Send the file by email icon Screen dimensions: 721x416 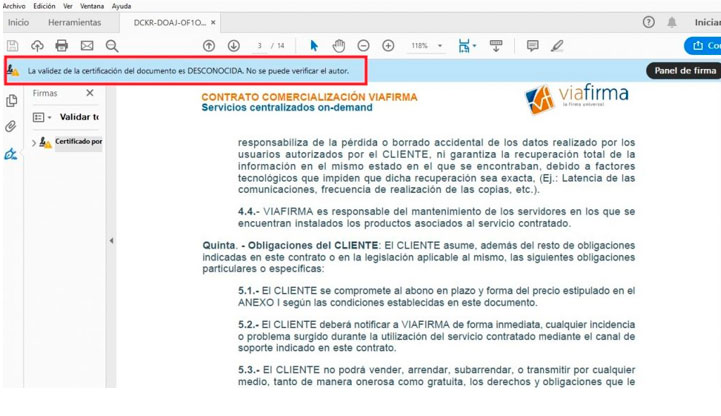(87, 46)
